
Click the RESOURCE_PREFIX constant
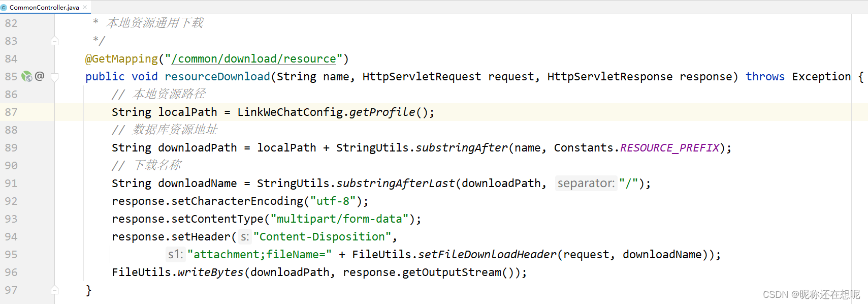pos(670,148)
